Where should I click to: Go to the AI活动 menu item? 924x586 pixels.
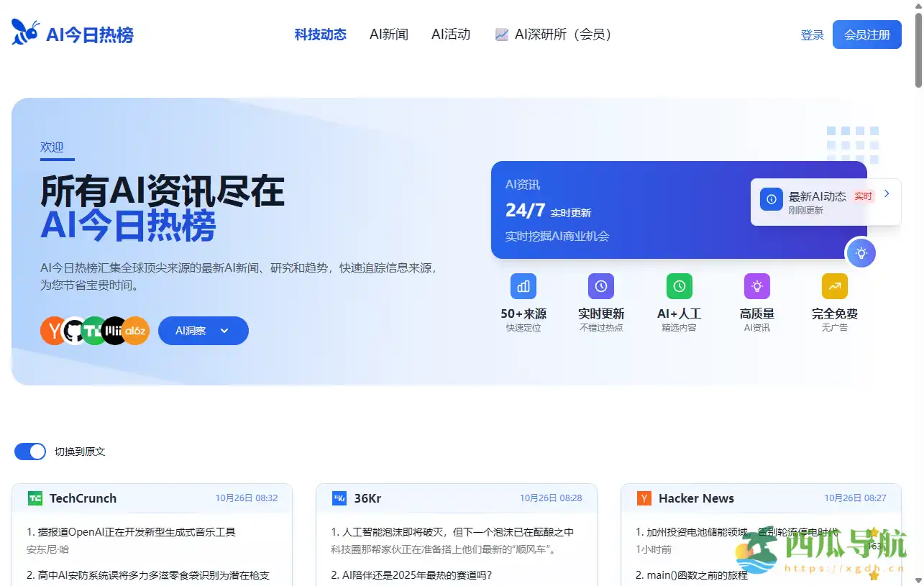tap(451, 35)
